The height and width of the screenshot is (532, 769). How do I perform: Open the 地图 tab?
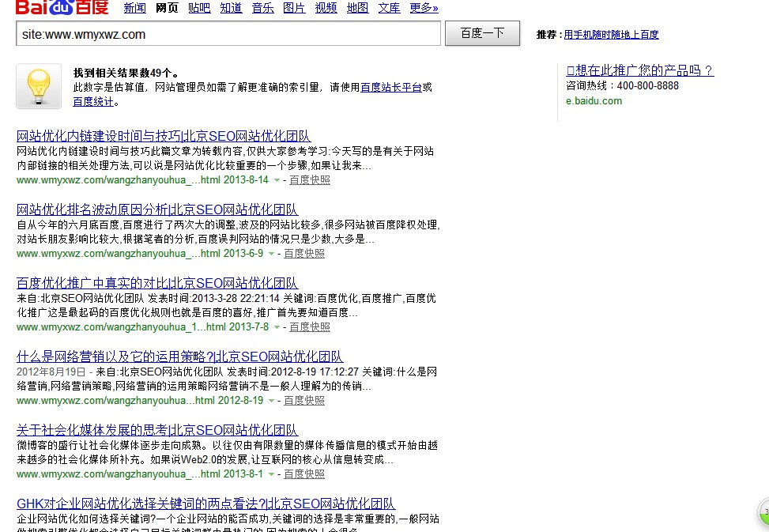coord(357,8)
